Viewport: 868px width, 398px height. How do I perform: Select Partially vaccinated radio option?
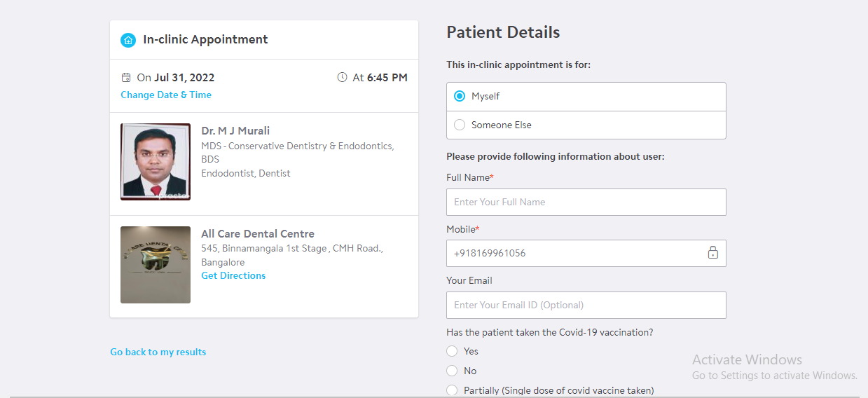[x=452, y=390]
